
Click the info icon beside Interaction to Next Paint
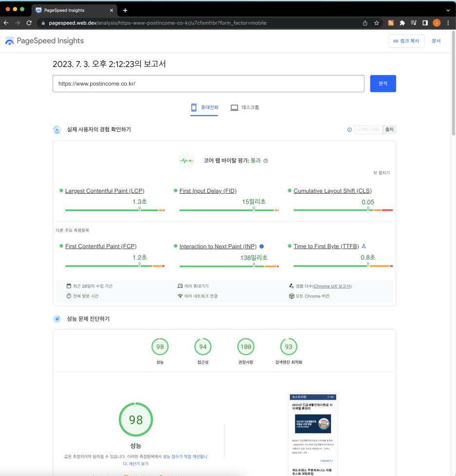click(262, 246)
